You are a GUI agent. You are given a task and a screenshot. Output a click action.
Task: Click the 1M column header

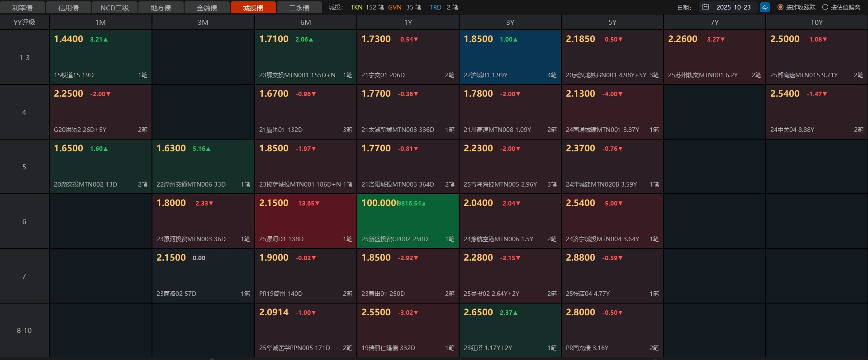[x=100, y=22]
